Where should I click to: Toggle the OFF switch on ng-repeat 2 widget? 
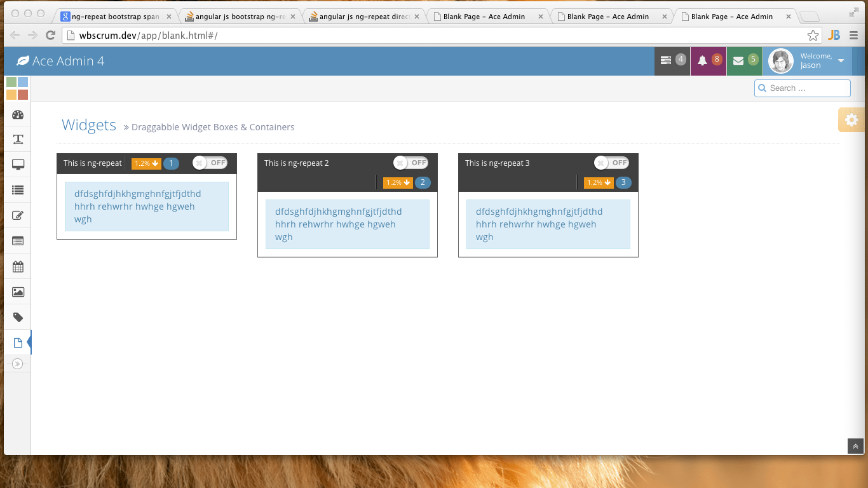click(x=410, y=163)
